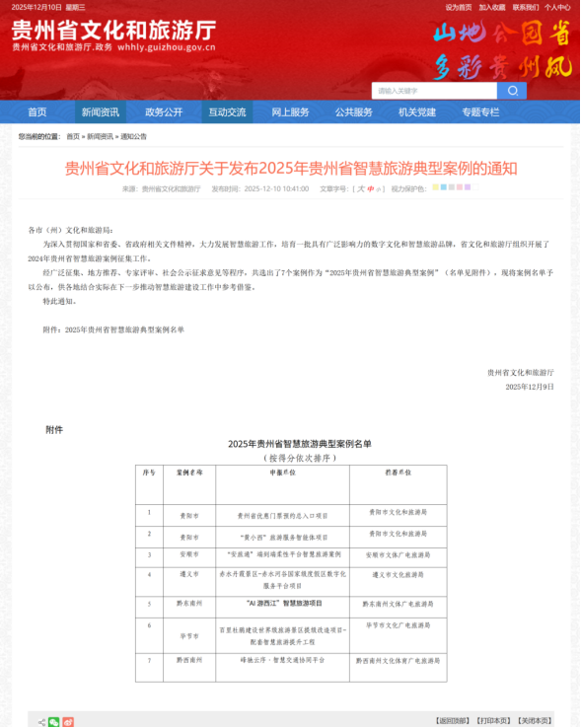Click table cell "黄小西"旅游服务智能体项目
The height and width of the screenshot is (728, 581).
(282, 538)
